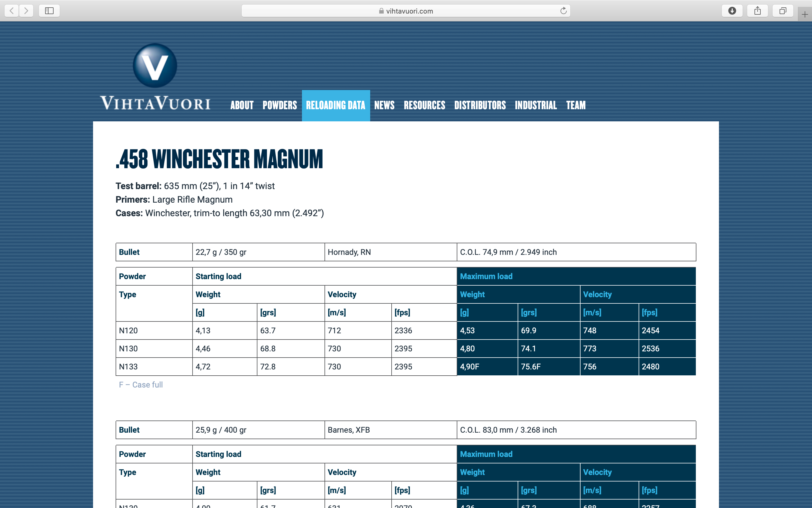The width and height of the screenshot is (812, 508).
Task: Reload the page with the refresh icon
Action: click(x=563, y=11)
